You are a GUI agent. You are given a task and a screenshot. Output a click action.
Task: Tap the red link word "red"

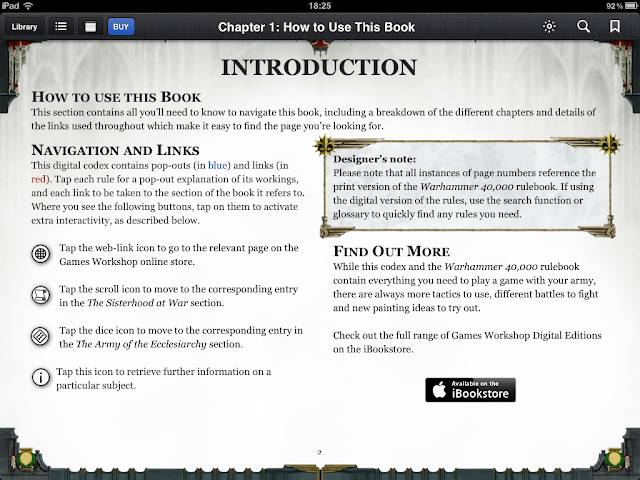coord(38,179)
